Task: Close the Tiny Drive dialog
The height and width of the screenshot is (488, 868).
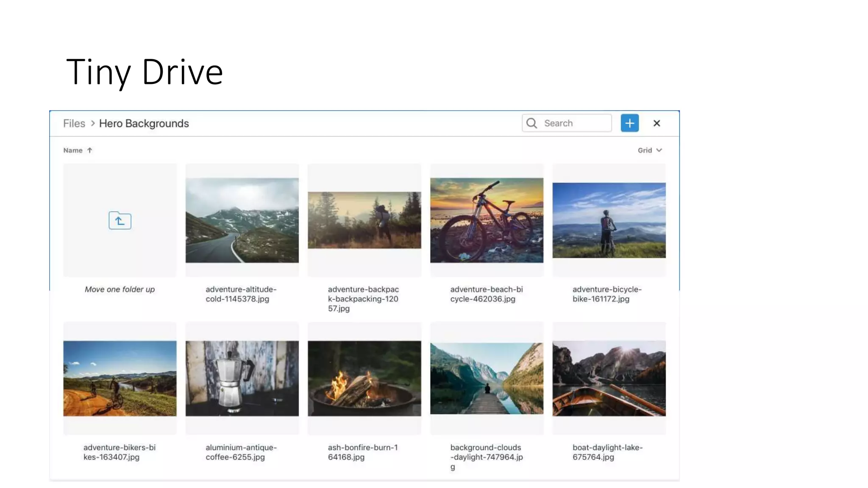Action: tap(657, 123)
